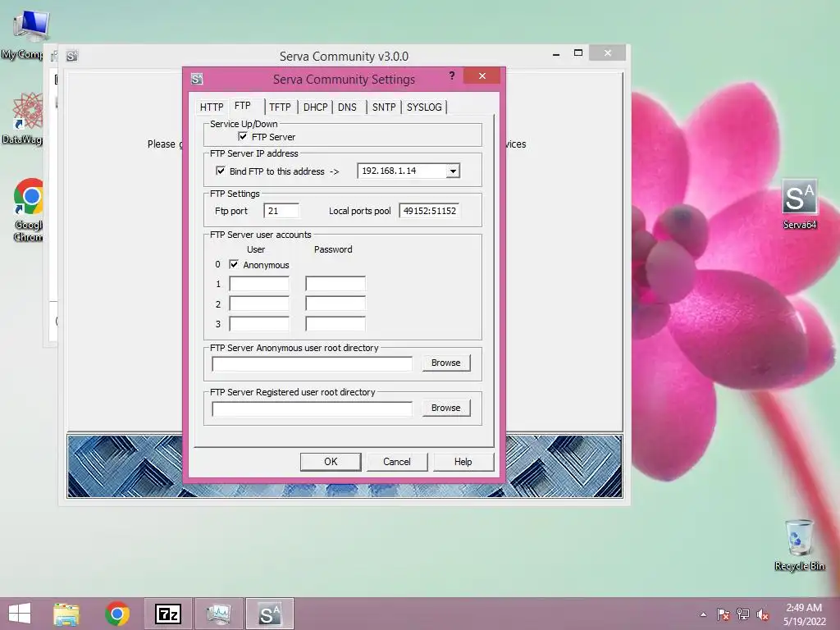
Task: Click the Local ports pool field
Action: [430, 211]
